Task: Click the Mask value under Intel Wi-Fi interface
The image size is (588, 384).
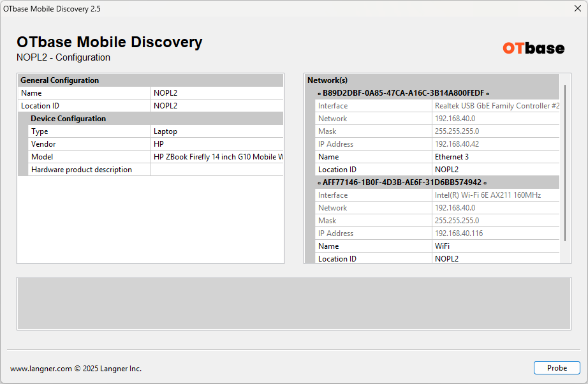Action: 496,221
